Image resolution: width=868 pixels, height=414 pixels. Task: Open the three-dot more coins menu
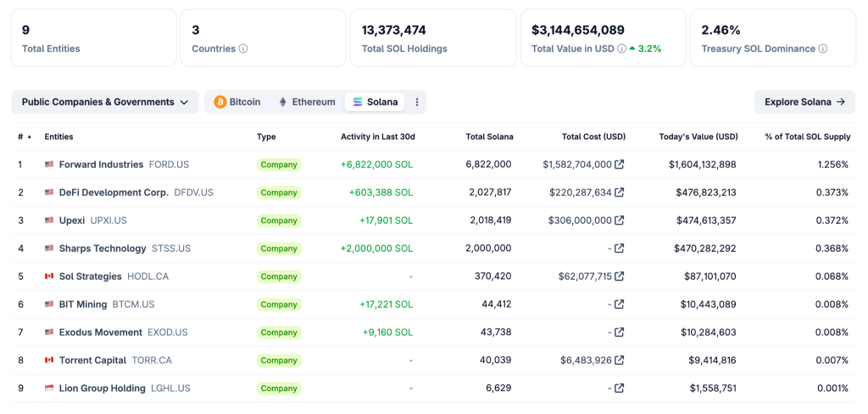416,102
